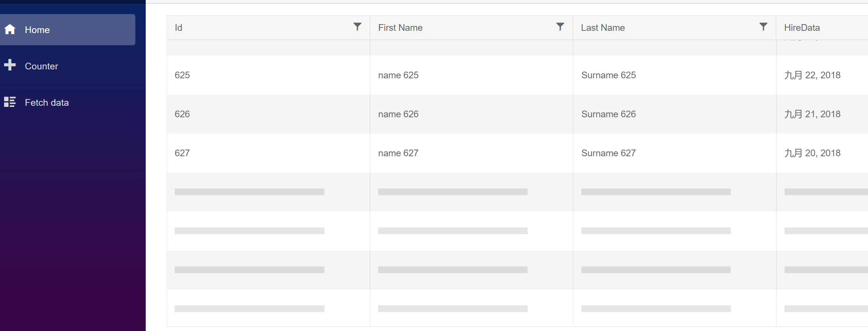This screenshot has width=868, height=331.
Task: Go to the Home page
Action: point(37,30)
